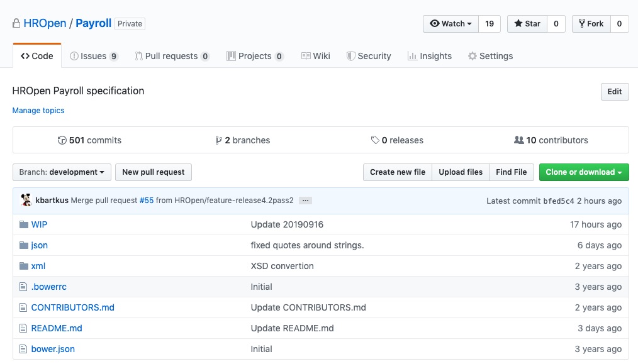
Task: Open the Payroll repository title link
Action: coord(94,23)
